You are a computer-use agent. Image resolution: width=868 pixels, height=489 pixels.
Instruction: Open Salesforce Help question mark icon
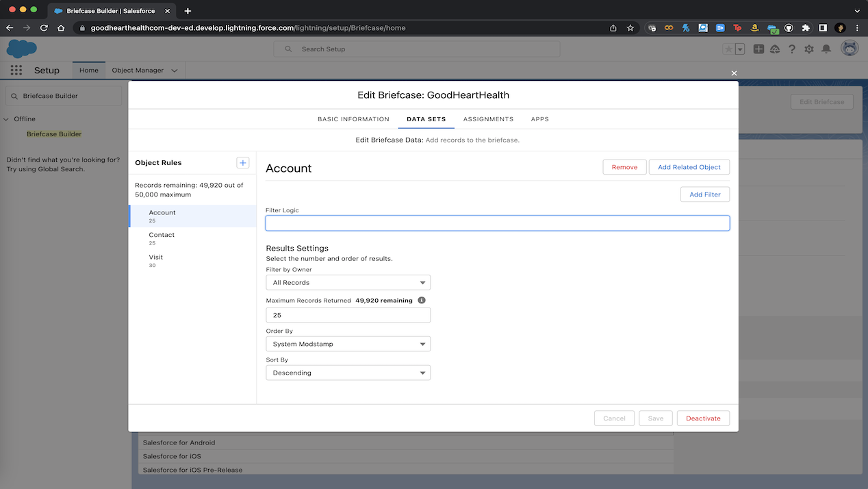click(x=792, y=49)
